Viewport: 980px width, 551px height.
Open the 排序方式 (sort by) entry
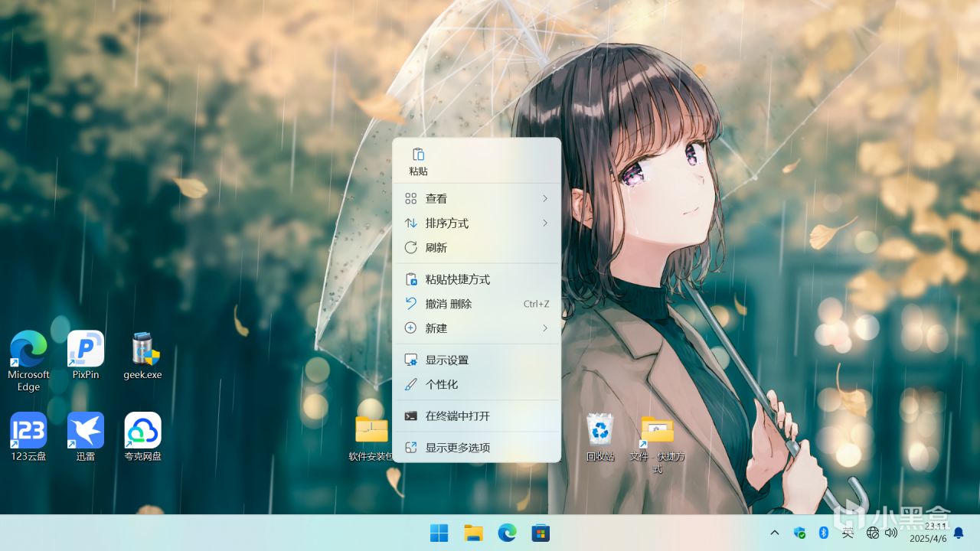coord(476,223)
